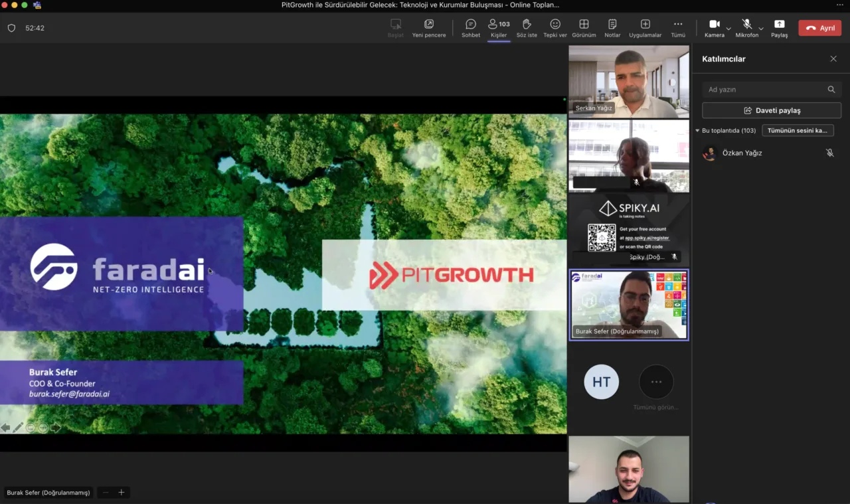Select Serkan Yağız video tile
This screenshot has height=504, width=850.
tap(629, 82)
